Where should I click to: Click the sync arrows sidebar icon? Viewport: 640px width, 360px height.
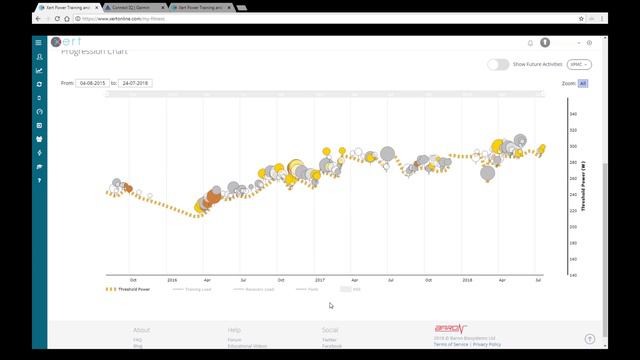39,84
